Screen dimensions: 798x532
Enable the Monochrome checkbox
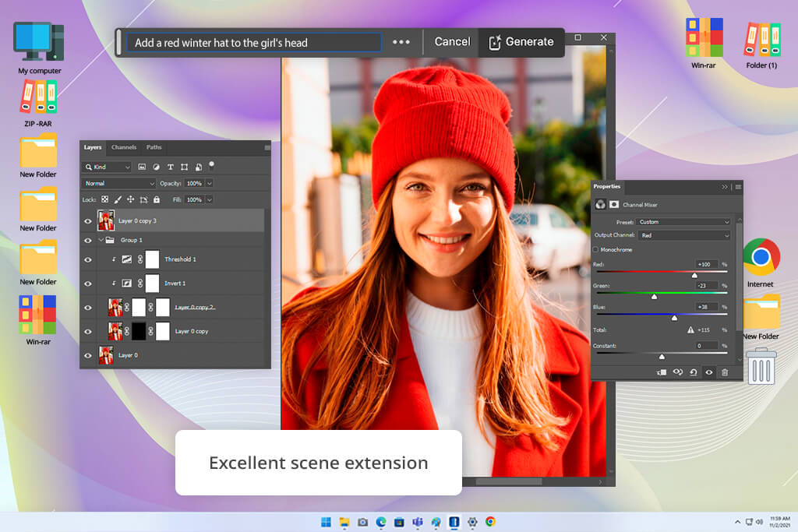[x=596, y=250]
